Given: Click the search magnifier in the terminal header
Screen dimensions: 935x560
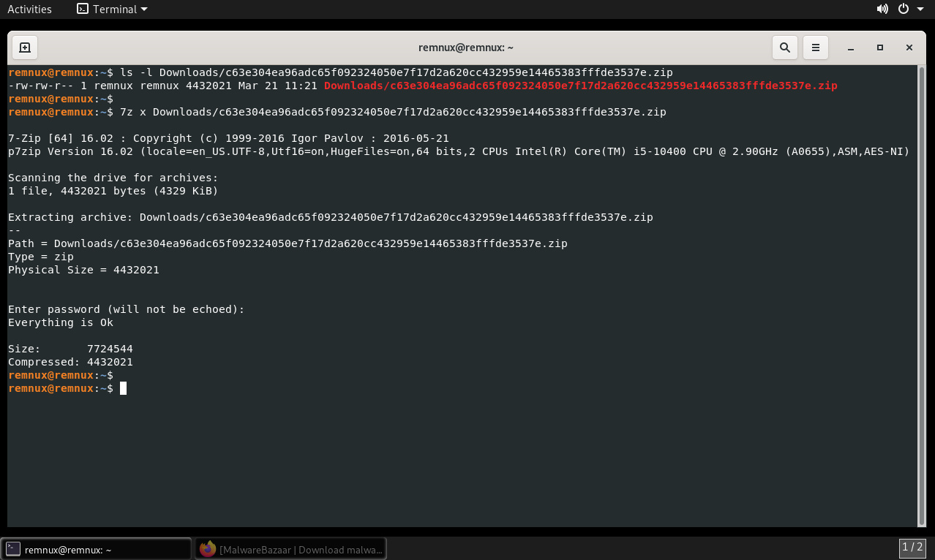Looking at the screenshot, I should pos(784,47).
